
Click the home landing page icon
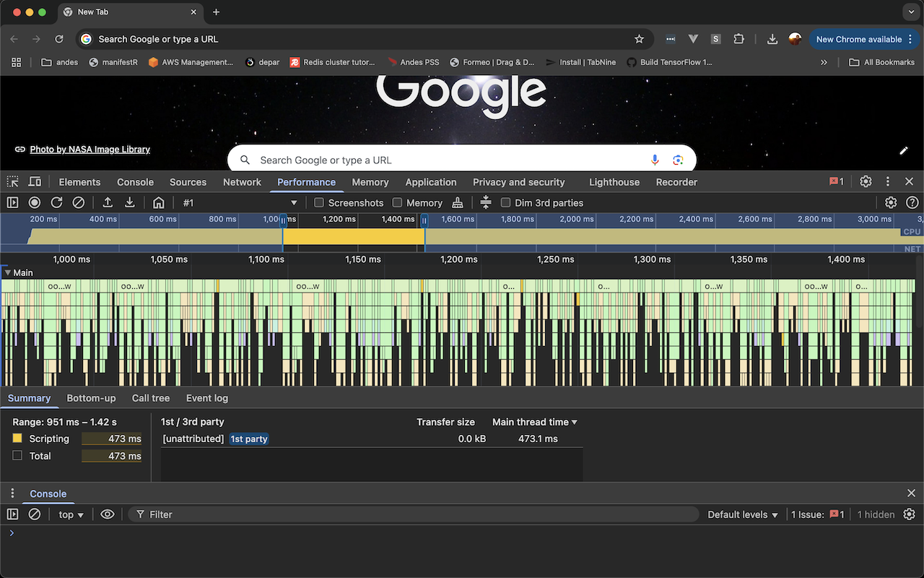point(159,203)
